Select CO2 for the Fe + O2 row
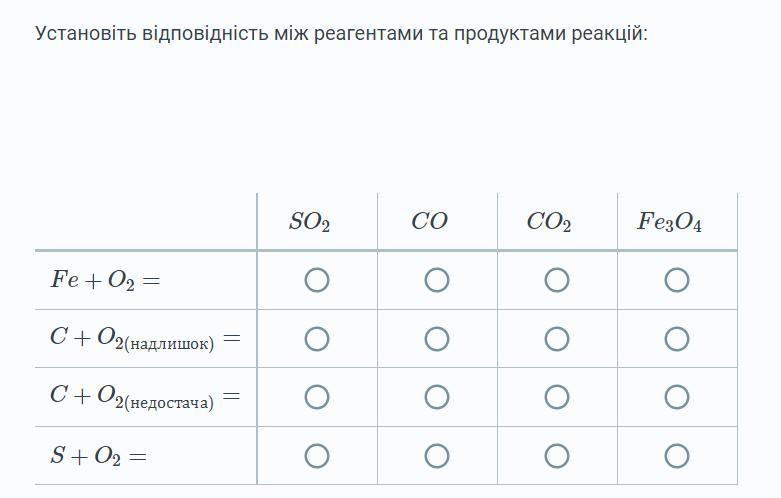The image size is (781, 498). [x=557, y=280]
